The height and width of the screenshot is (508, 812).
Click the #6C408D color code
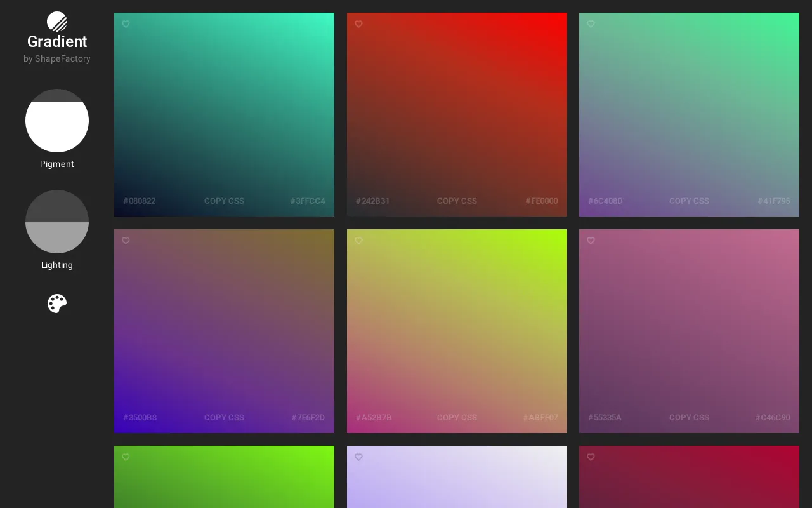(x=605, y=201)
